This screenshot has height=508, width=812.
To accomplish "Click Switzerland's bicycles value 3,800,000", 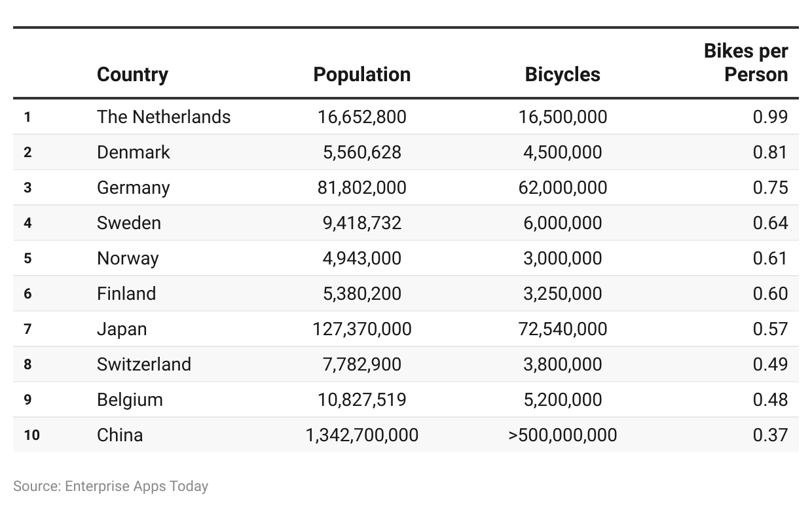I will pyautogui.click(x=563, y=364).
